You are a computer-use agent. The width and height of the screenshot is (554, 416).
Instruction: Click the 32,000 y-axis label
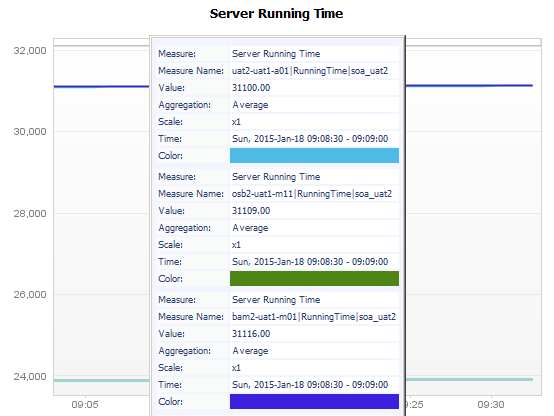(30, 51)
